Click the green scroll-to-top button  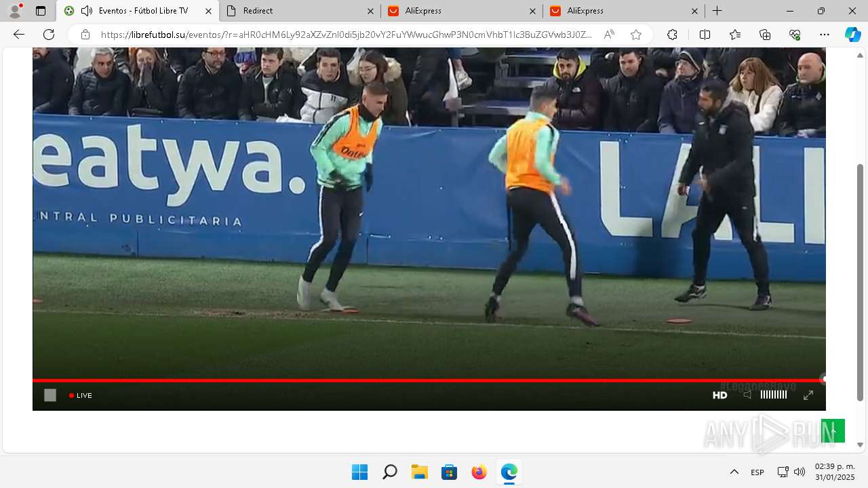coord(833,431)
